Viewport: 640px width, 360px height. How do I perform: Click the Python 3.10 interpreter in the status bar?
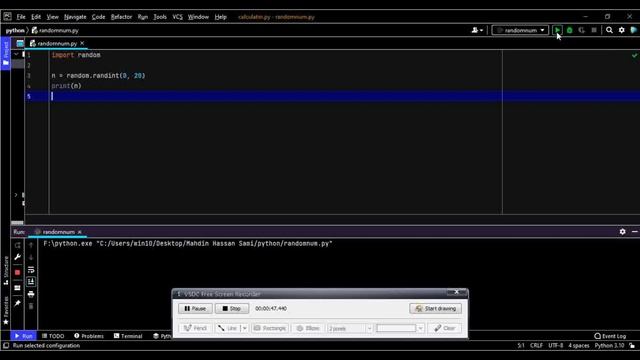tap(609, 345)
